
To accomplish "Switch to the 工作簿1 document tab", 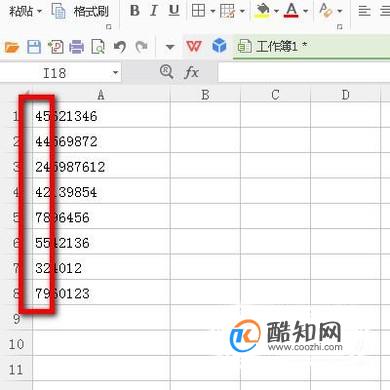I will (272, 46).
